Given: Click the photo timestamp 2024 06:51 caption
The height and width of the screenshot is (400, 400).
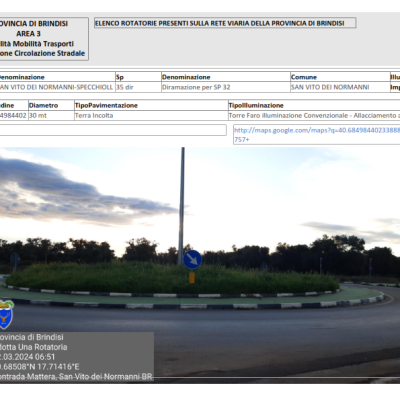Looking at the screenshot, I should coord(27,357).
